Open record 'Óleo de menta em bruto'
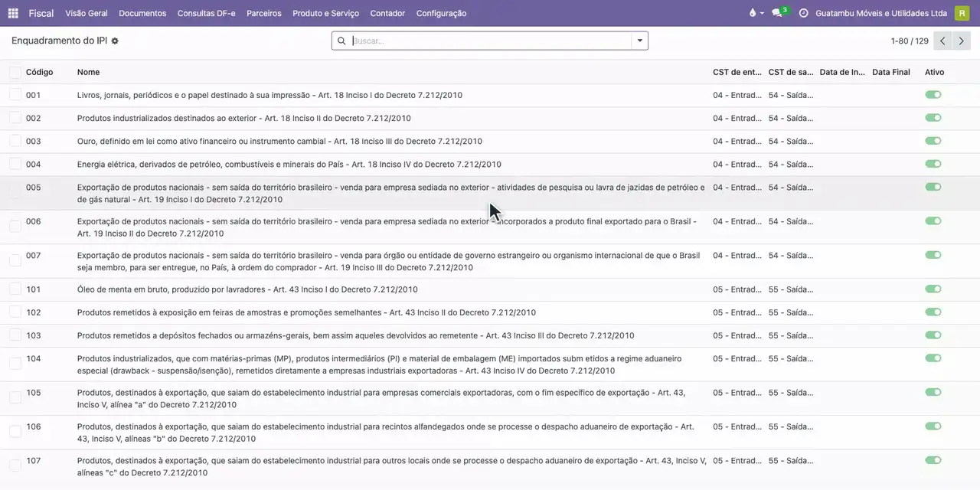 pos(247,289)
